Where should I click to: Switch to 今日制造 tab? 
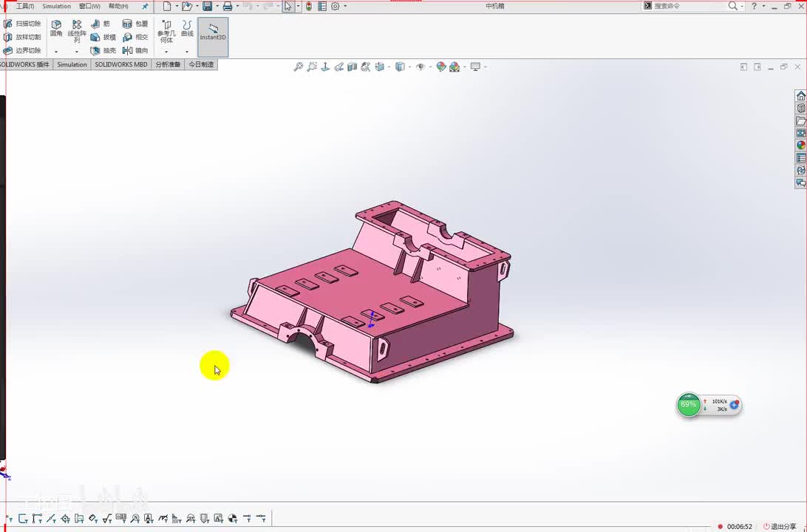click(201, 64)
